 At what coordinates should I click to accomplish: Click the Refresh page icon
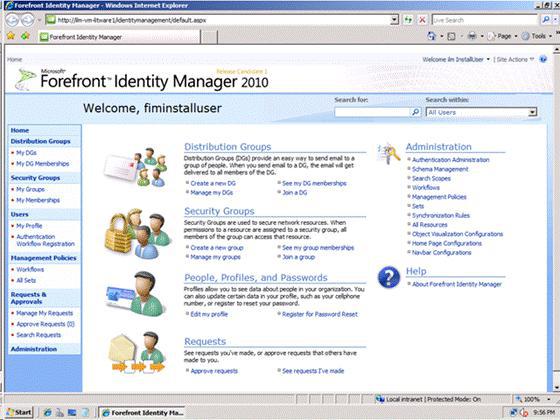408,20
